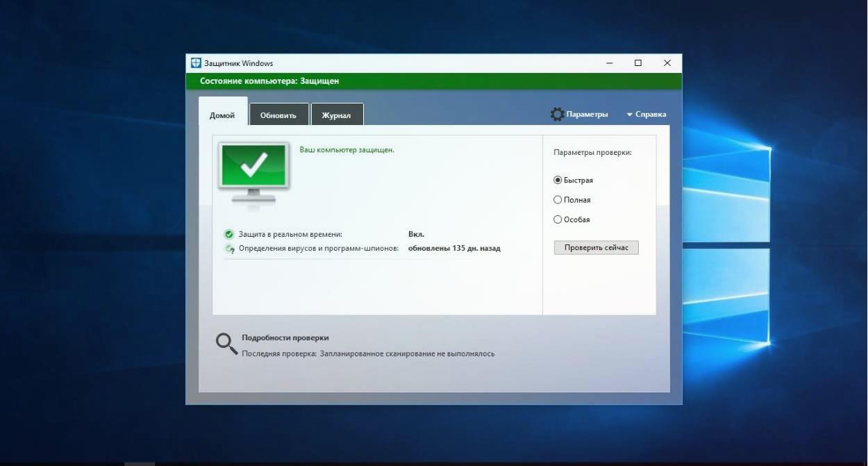Click the virus definitions status icon
Screen dimensions: 868x466
click(x=228, y=249)
